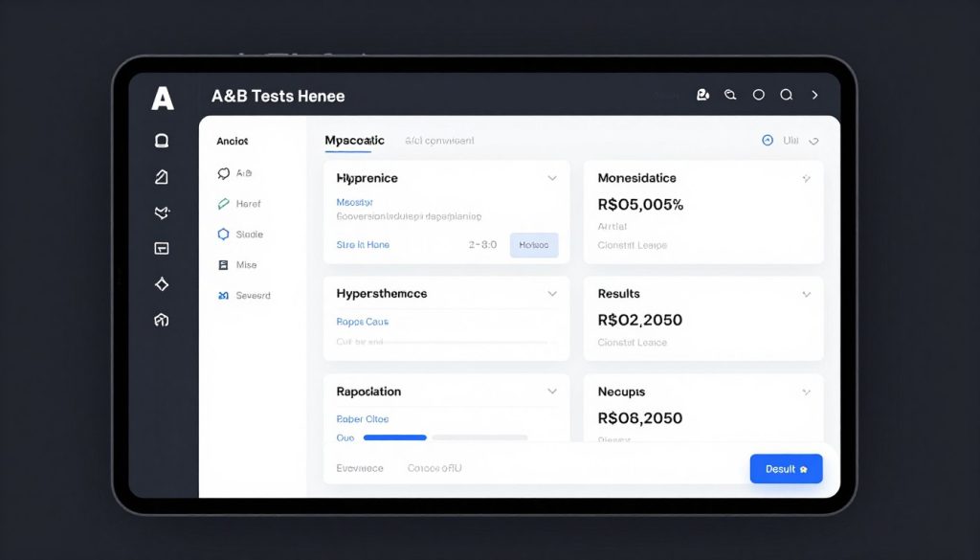Viewport: 980px width, 560px height.
Task: Open the Mise document icon in sidebar
Action: 221,264
